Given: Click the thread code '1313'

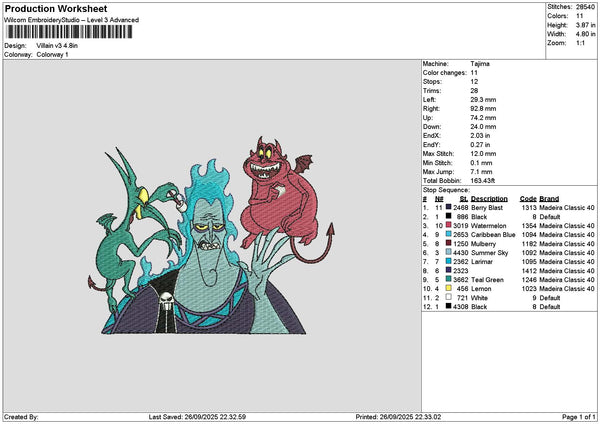Looking at the screenshot, I should [x=529, y=207].
